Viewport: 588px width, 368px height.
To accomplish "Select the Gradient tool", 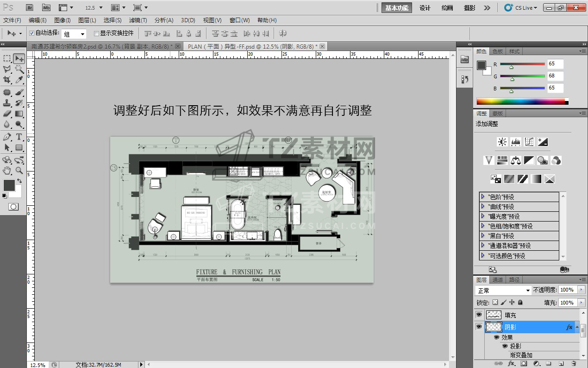I will pos(19,114).
